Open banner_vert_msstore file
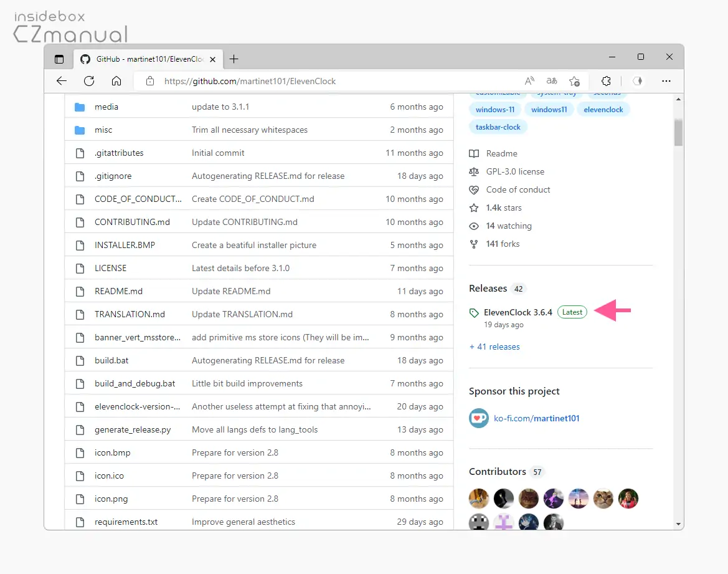 coord(138,337)
